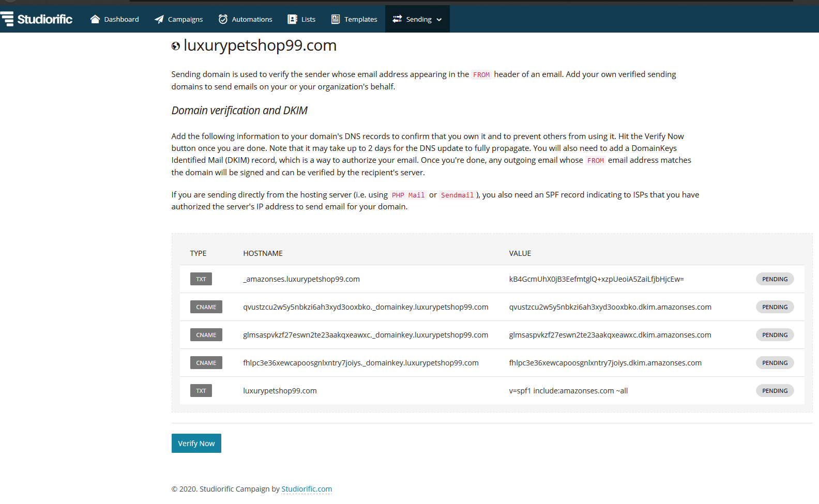Select hostname qvustzcu2w5y5nbkzi6ah3xyd3ooxbko._domainkey
Viewport: 819px width, 504px height.
[x=366, y=307]
